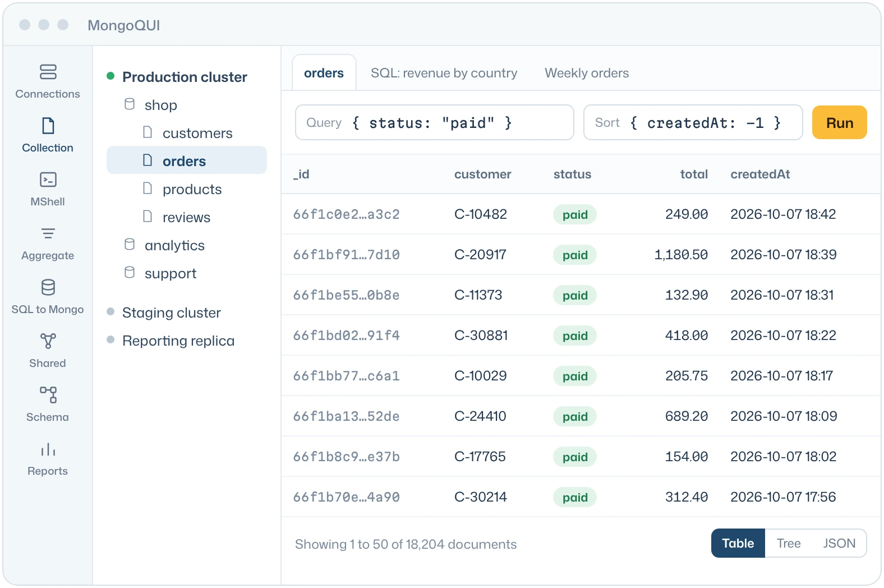Click the shop database icon

(x=130, y=104)
